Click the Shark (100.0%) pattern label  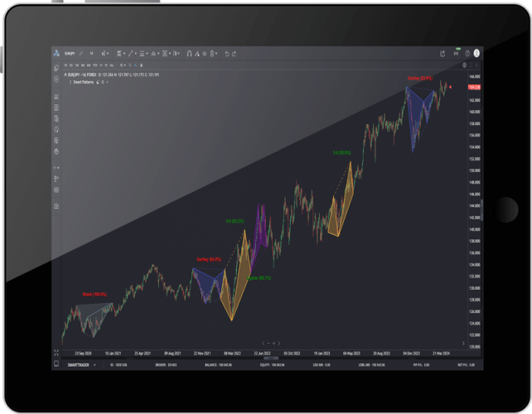(94, 294)
